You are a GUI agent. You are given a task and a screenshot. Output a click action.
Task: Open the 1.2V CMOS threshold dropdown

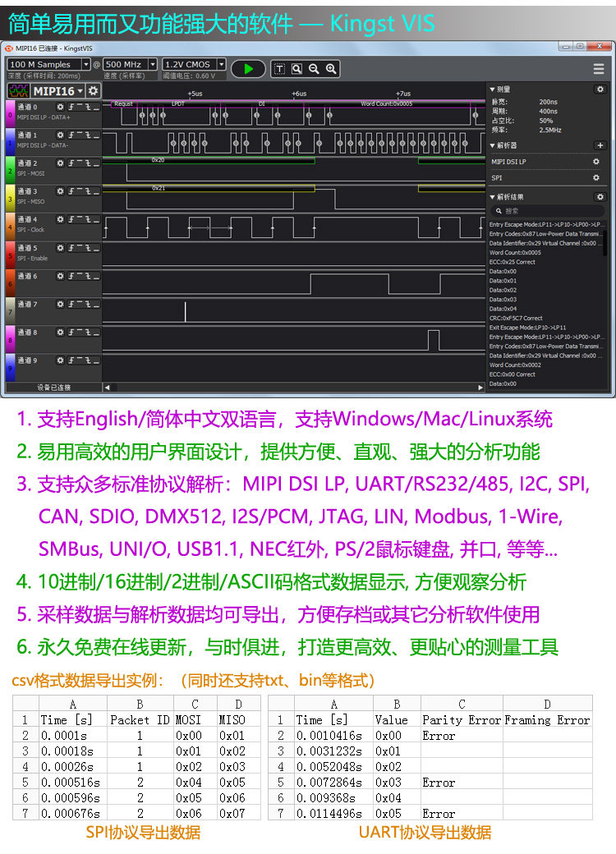pyautogui.click(x=194, y=64)
